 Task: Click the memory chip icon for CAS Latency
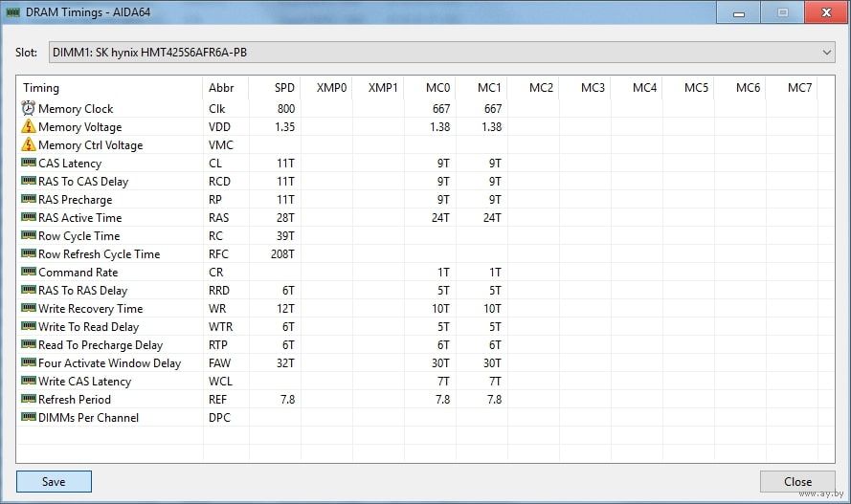(x=28, y=164)
